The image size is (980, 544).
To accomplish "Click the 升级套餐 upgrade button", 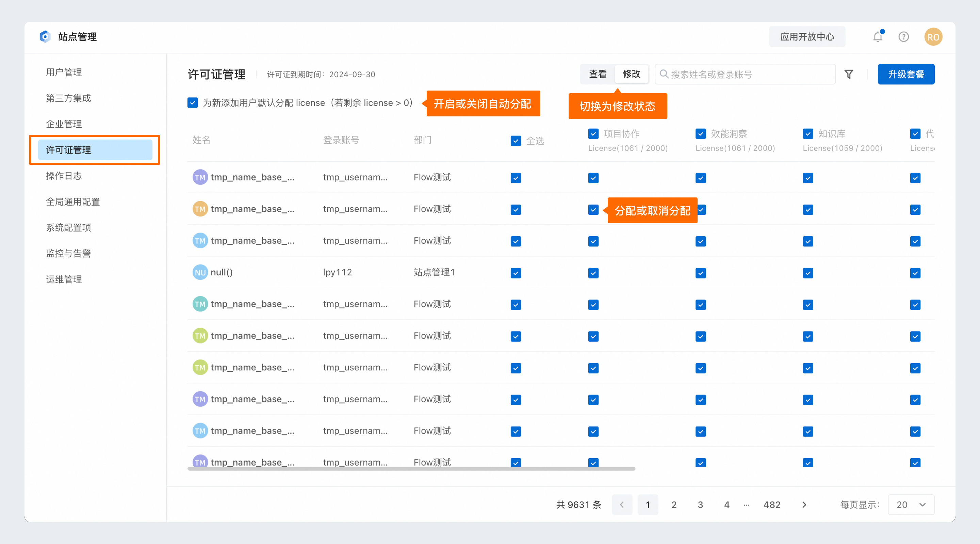I will [x=906, y=74].
